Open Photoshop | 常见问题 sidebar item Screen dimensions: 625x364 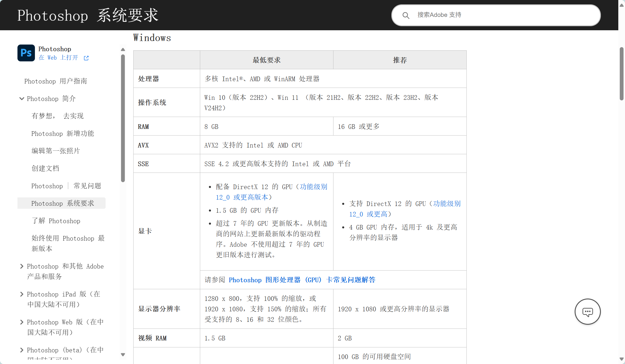[66, 186]
